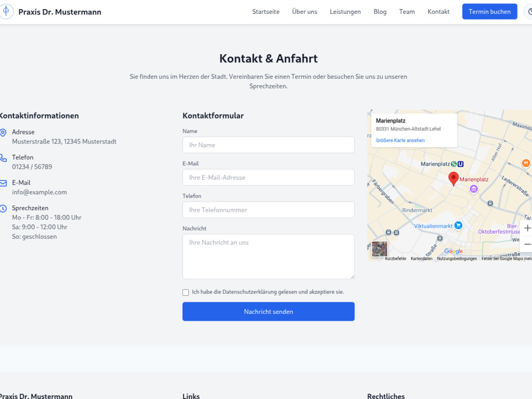Open the Über uns menu item
Viewport: 532px width, 399px height.
click(x=305, y=12)
